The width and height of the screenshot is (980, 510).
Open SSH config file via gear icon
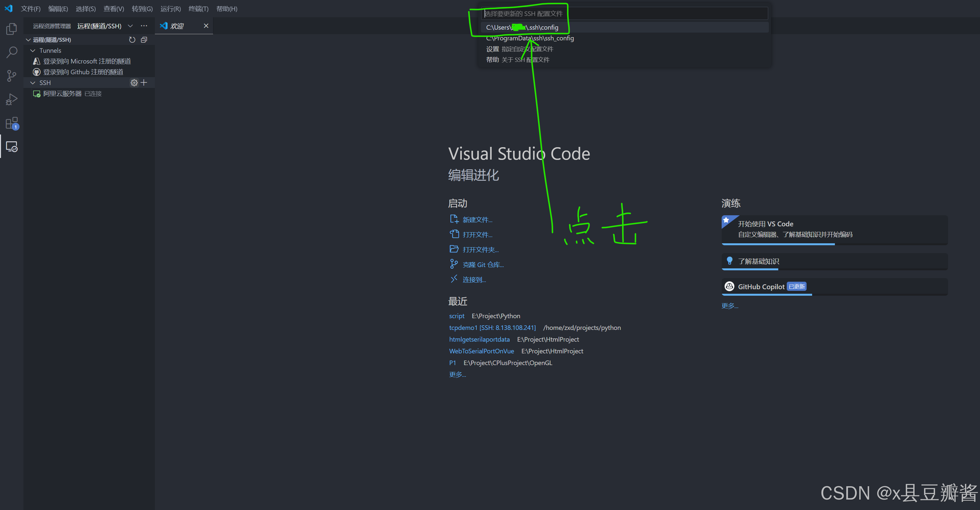point(134,83)
